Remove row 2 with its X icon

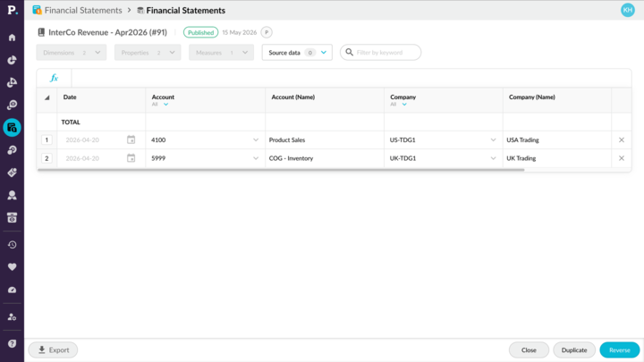(622, 158)
